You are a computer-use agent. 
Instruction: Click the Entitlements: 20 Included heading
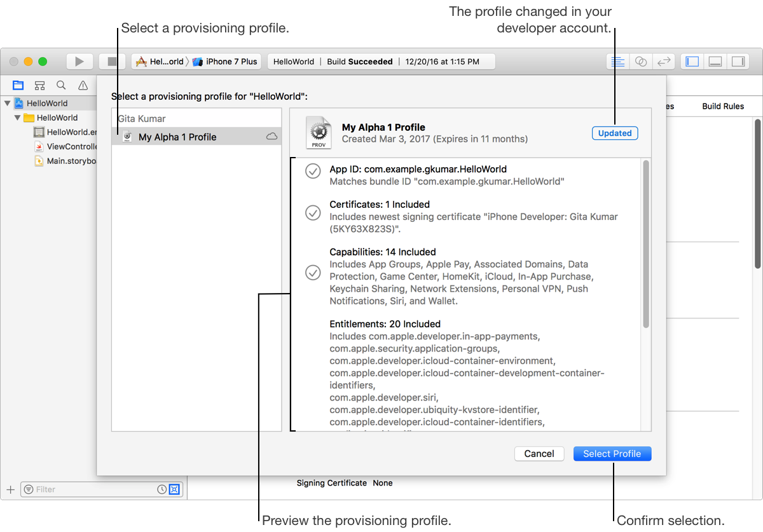385,324
